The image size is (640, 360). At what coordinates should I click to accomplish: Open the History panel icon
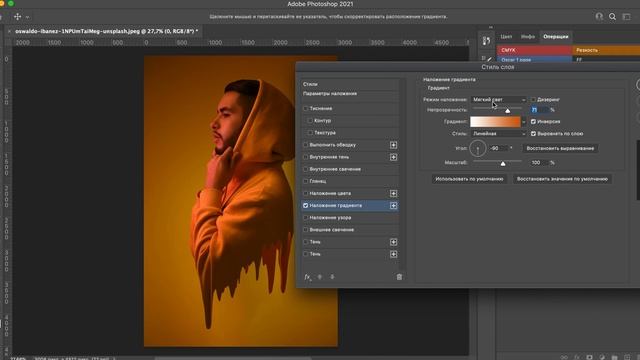tap(486, 41)
